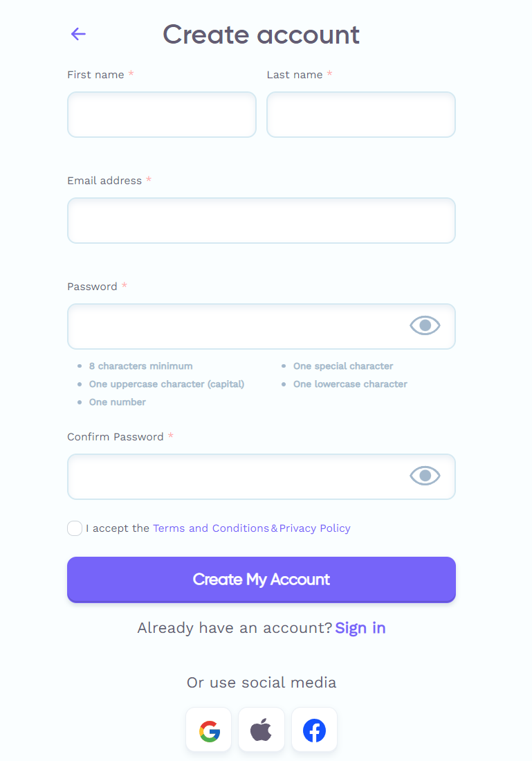Click the back arrow to return
The width and height of the screenshot is (532, 761).
pyautogui.click(x=78, y=33)
